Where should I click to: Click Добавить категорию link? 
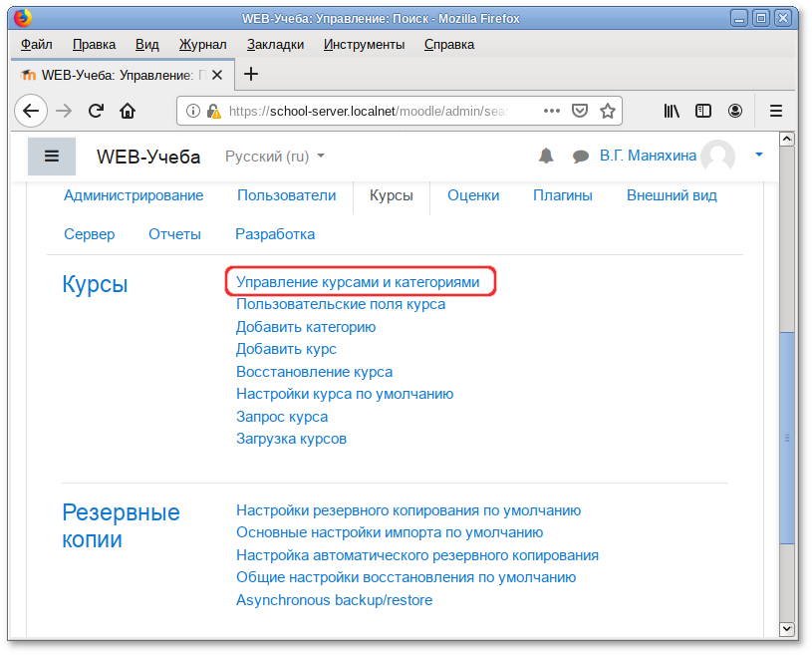pos(306,327)
